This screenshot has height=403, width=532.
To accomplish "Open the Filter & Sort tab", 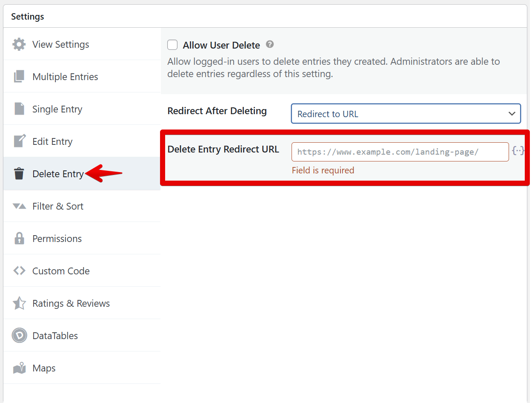I will (58, 206).
